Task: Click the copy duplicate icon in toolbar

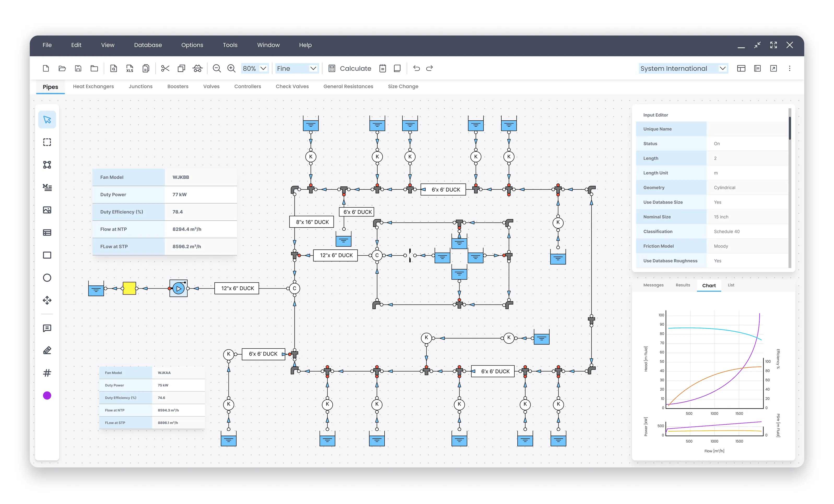Action: 181,68
